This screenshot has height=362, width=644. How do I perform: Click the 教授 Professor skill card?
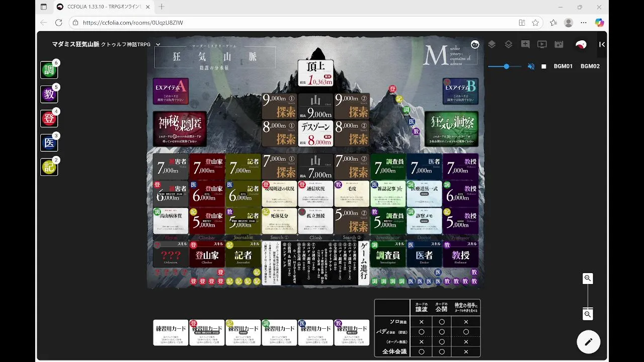(x=460, y=254)
